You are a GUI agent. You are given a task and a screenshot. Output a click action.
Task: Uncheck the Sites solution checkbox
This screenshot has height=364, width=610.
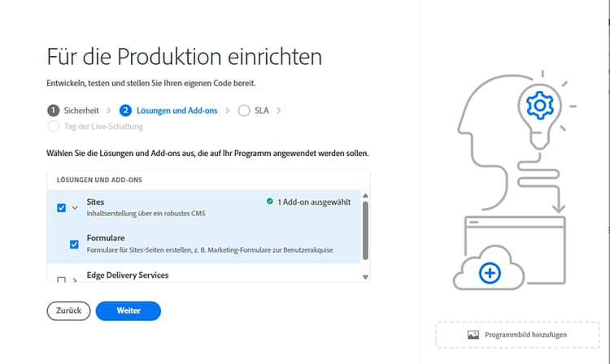(62, 208)
